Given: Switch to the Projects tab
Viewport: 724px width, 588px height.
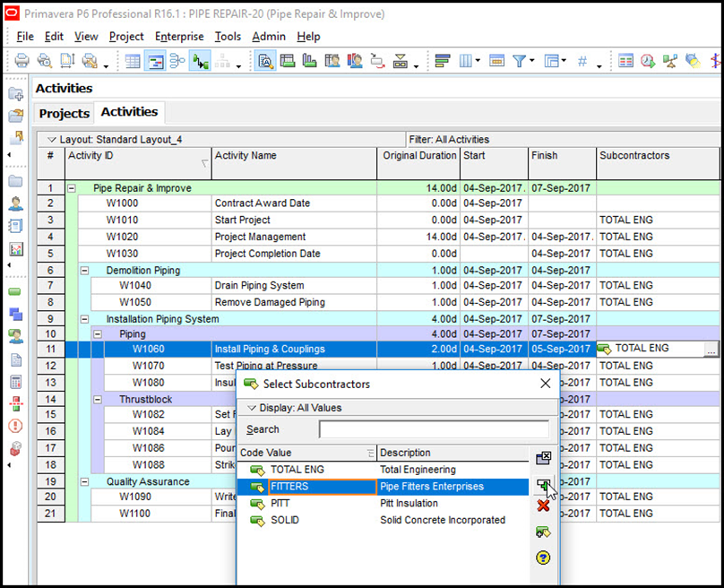Looking at the screenshot, I should coord(65,114).
